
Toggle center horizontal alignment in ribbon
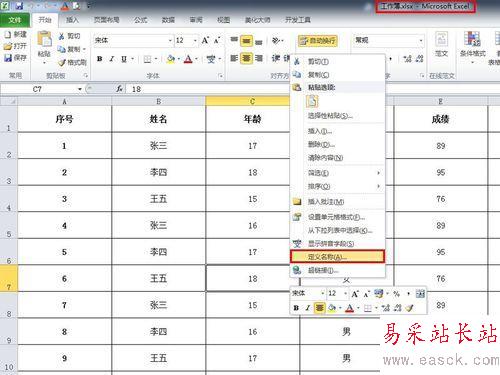(x=246, y=58)
